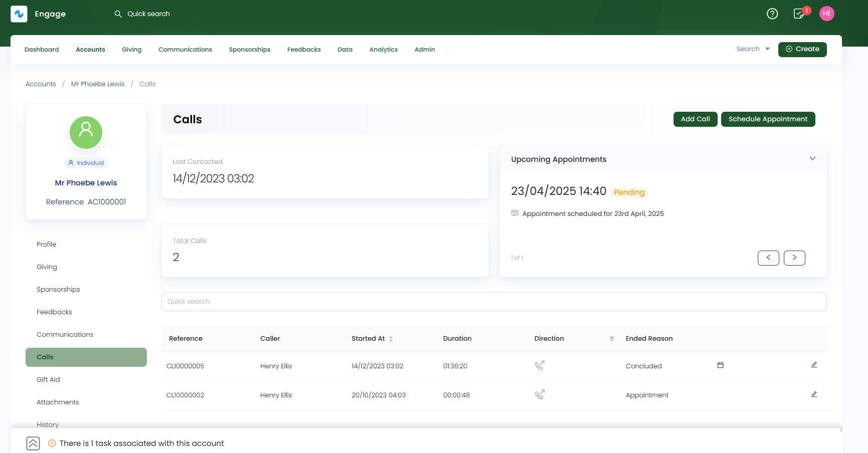Click Schedule Appointment button
Viewport: 868px width, 453px height.
pyautogui.click(x=768, y=119)
